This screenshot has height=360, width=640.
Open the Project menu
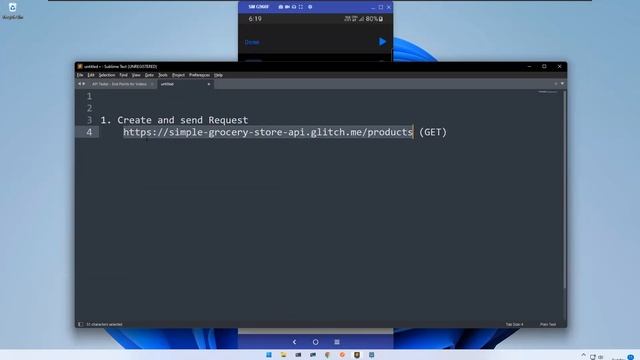tap(178, 75)
